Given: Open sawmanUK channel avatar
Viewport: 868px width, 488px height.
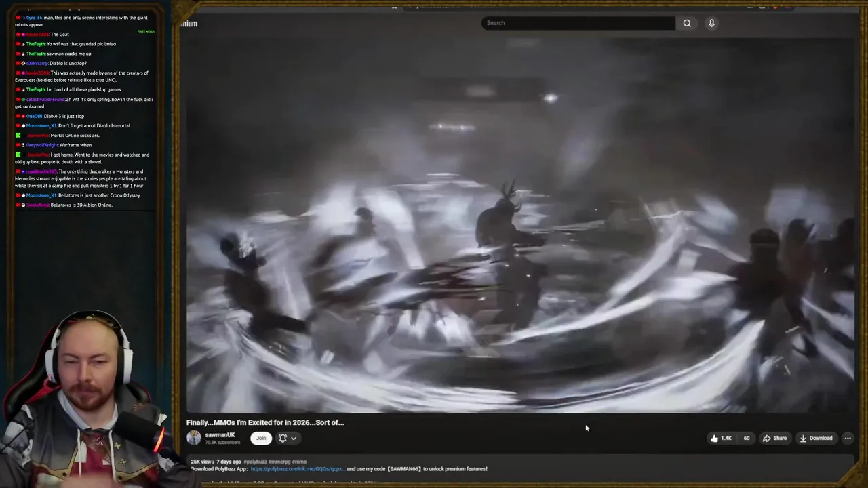Looking at the screenshot, I should pyautogui.click(x=194, y=438).
